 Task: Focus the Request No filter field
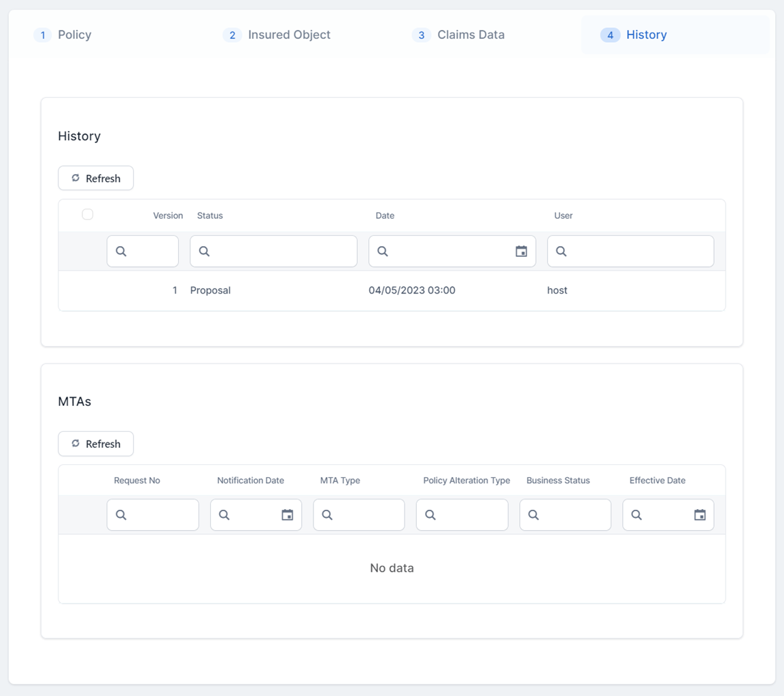(x=160, y=515)
